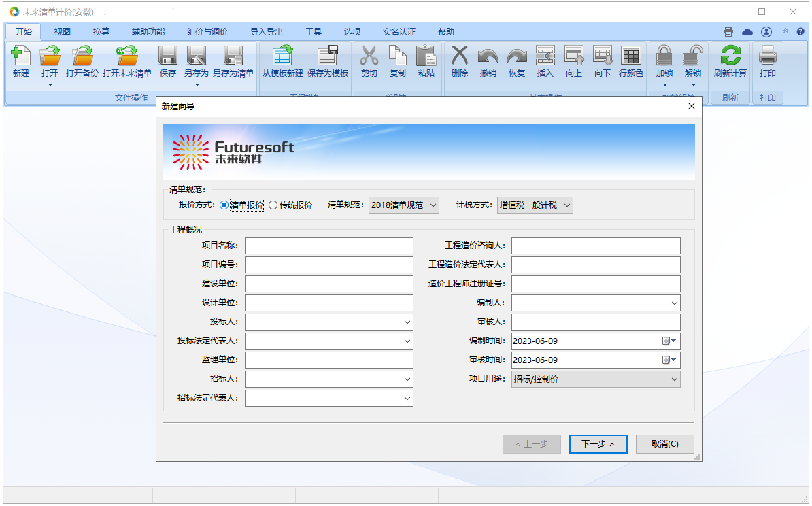
Task: Click the 打开备份 folder icon
Action: pos(82,56)
